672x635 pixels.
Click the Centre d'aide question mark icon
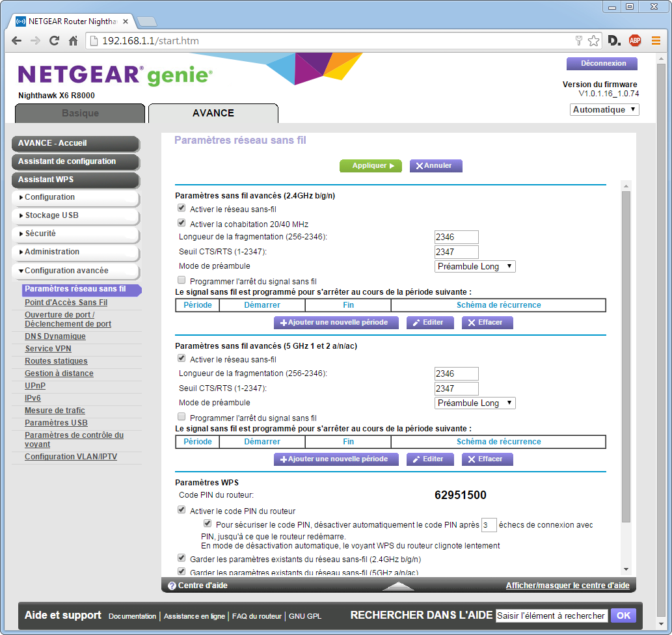[172, 586]
